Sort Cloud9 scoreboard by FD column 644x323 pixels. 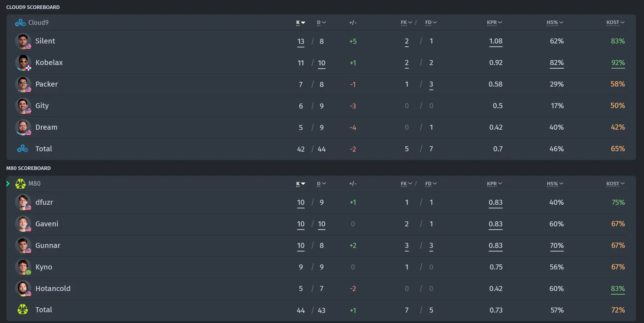(431, 23)
